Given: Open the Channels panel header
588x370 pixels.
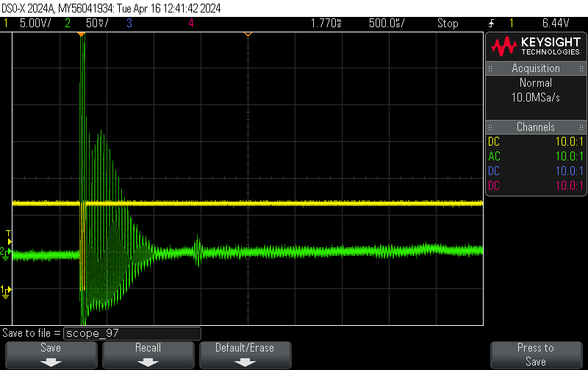Looking at the screenshot, I should coord(535,127).
